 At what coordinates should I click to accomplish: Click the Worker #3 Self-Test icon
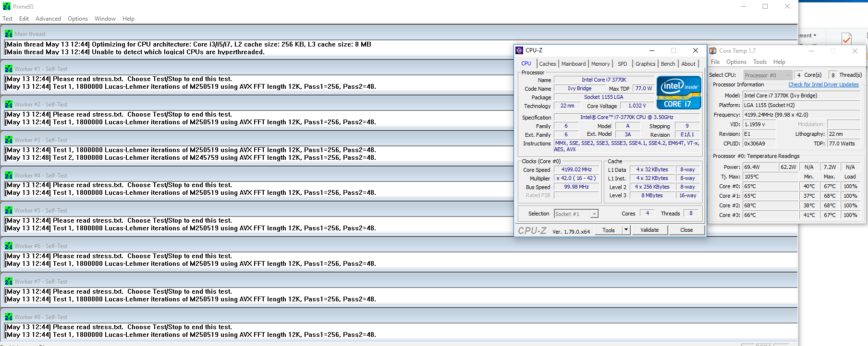(9, 140)
